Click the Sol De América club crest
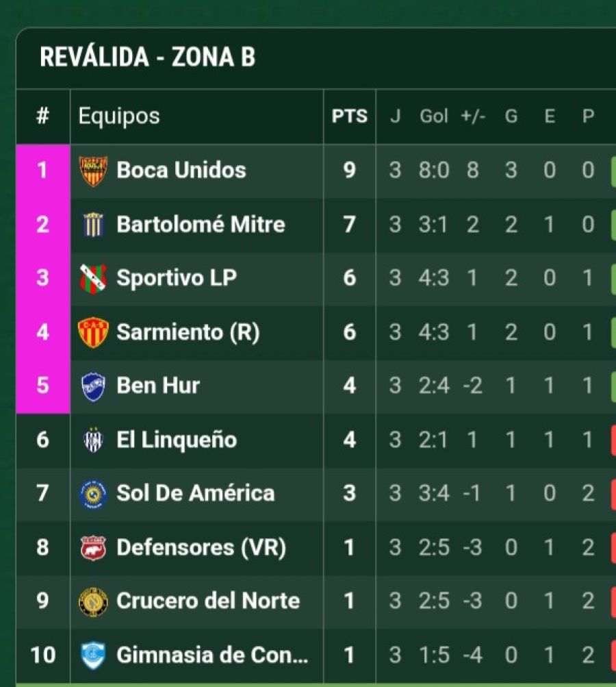The width and height of the screenshot is (616, 687). pos(93,494)
